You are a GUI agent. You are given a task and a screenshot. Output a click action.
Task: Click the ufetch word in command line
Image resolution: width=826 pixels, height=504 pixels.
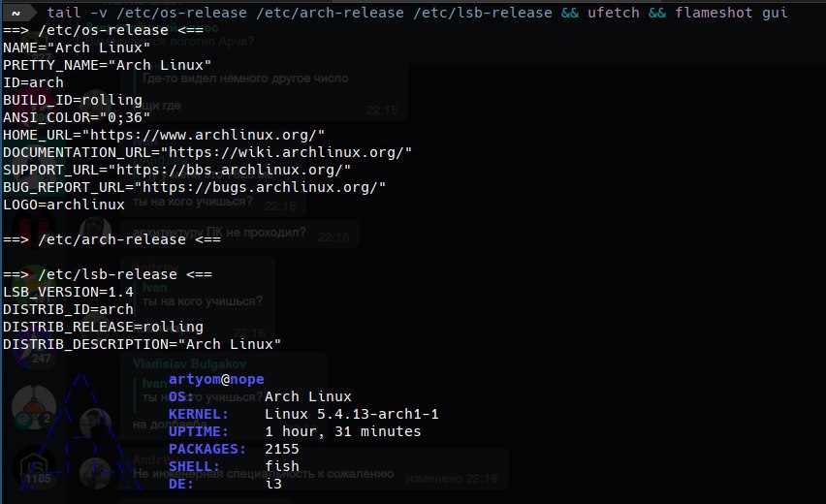click(613, 13)
